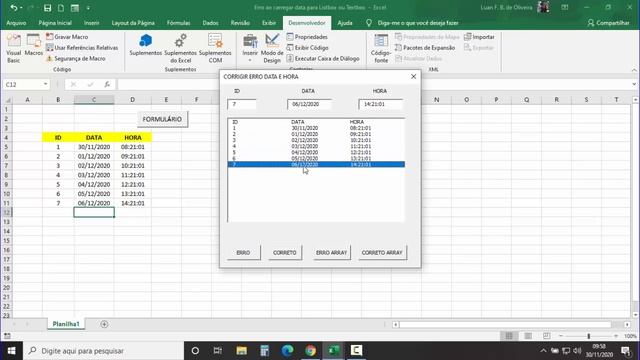Viewport: 640px width, 360px height.
Task: Select the Planilha1 sheet tab
Action: pos(66,324)
